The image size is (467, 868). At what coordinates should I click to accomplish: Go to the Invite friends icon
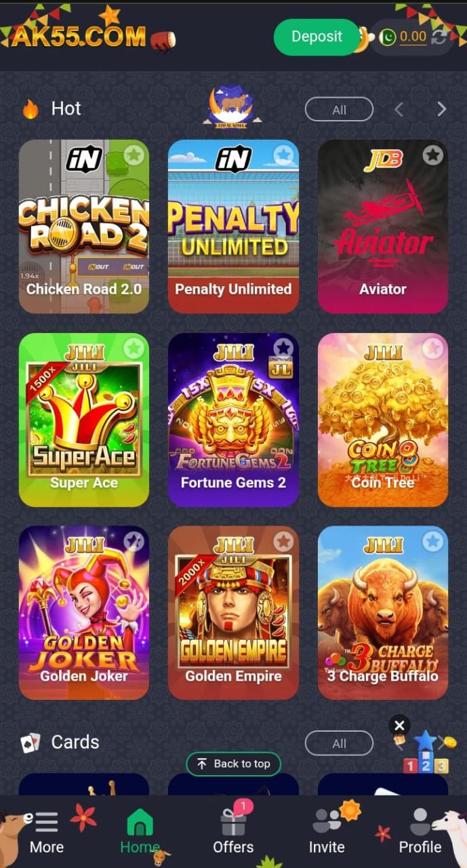(327, 821)
